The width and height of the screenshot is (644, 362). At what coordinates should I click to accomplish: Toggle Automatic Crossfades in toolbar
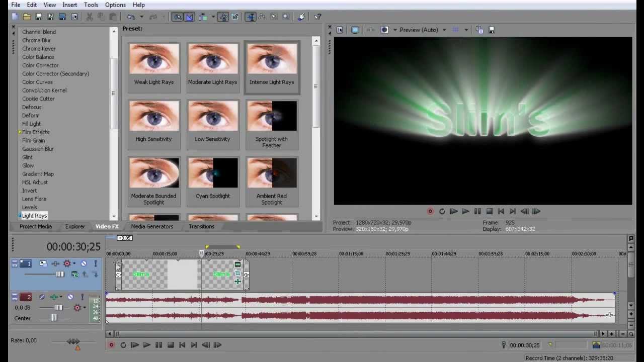point(189,17)
